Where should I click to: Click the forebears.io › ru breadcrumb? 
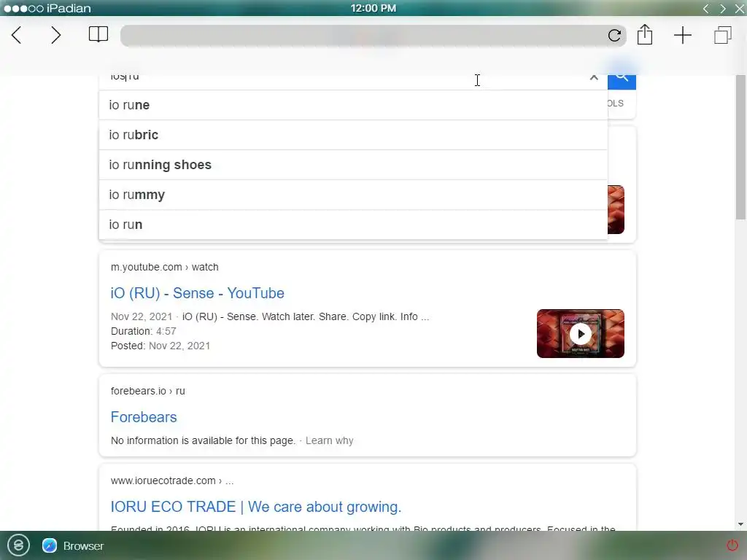point(147,391)
